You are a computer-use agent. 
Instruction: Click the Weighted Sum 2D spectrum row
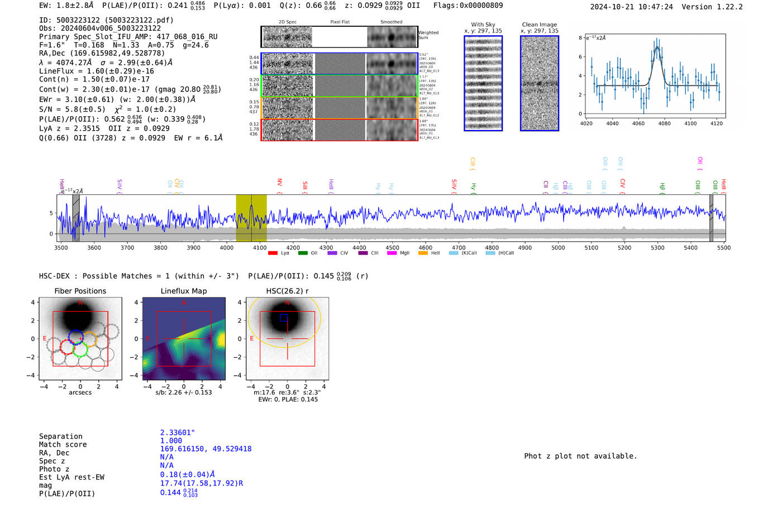click(339, 37)
